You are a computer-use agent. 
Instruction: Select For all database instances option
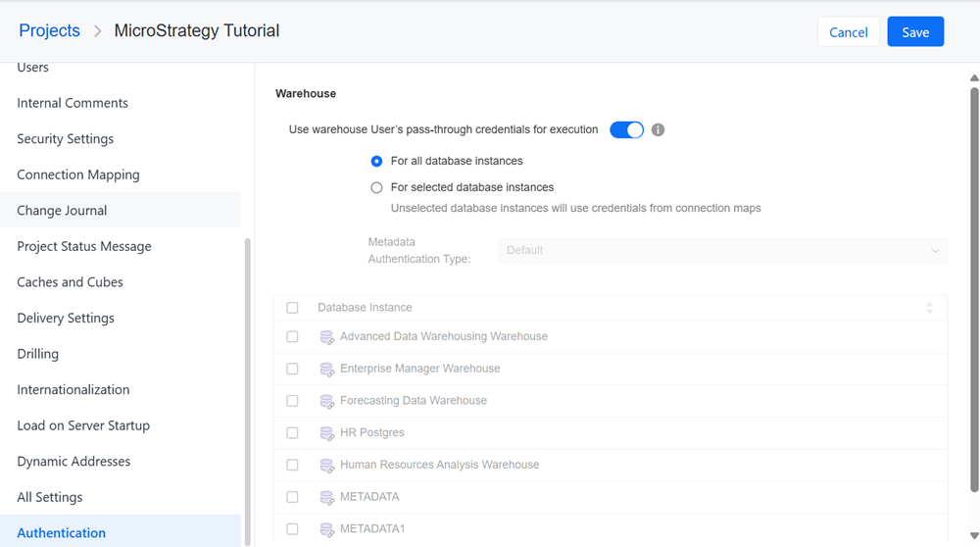coord(376,162)
